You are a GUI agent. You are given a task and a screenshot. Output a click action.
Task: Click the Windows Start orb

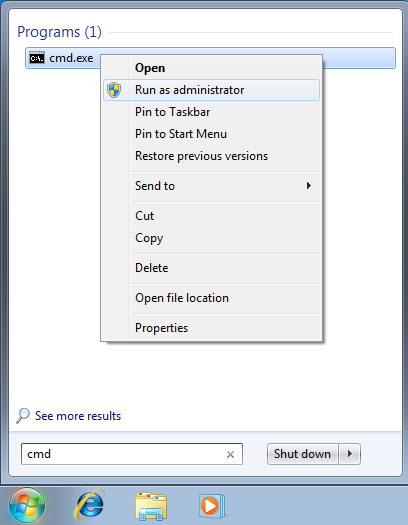pyautogui.click(x=27, y=506)
